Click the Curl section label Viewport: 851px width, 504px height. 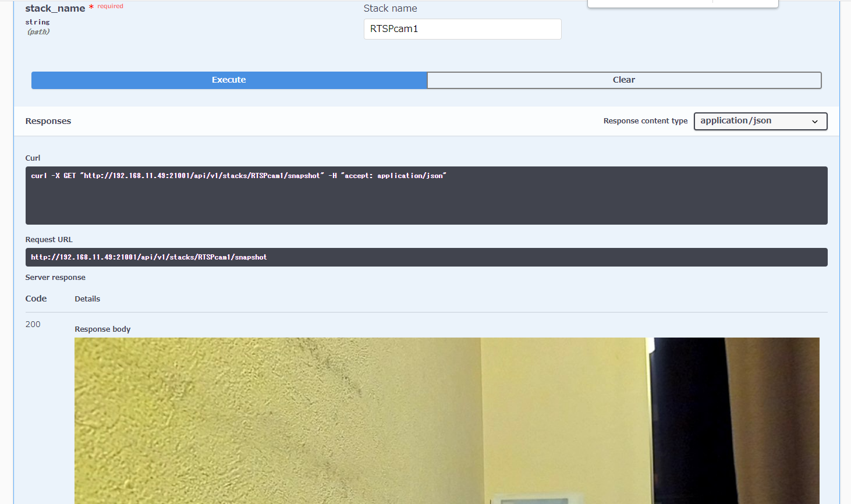pyautogui.click(x=33, y=158)
